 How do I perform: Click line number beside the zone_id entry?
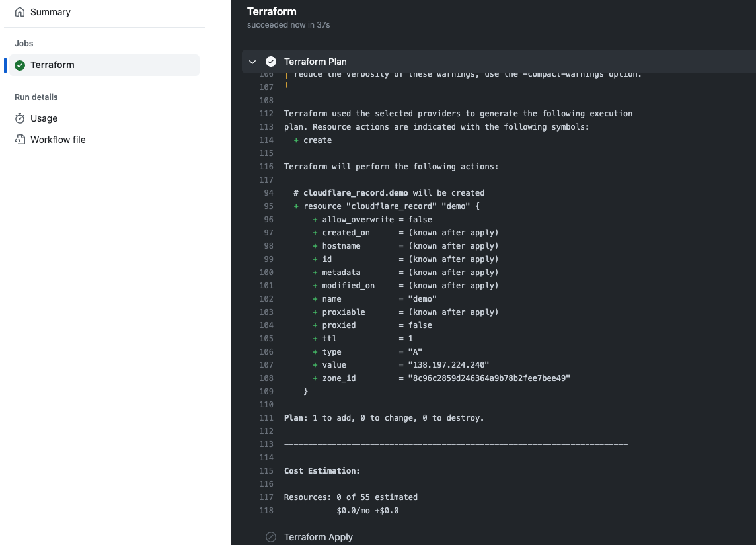[266, 378]
